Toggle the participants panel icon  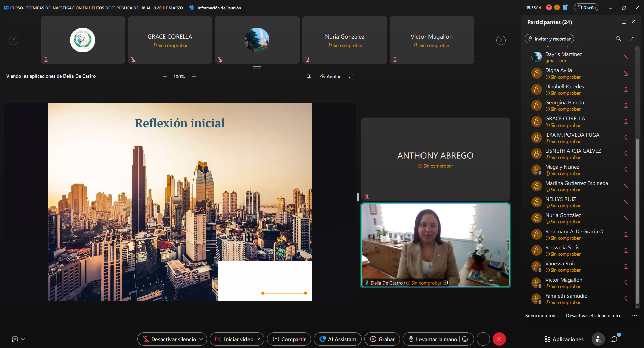(x=598, y=339)
